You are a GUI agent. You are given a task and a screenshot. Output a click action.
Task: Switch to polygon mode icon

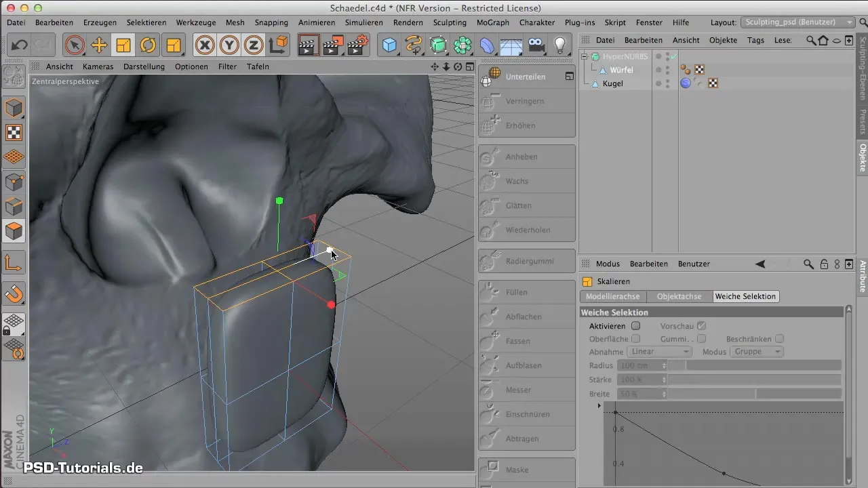pos(14,230)
